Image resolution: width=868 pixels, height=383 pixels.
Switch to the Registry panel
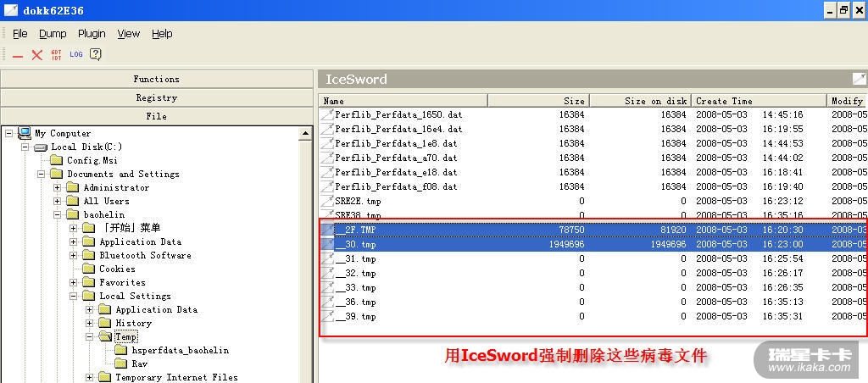click(x=157, y=98)
